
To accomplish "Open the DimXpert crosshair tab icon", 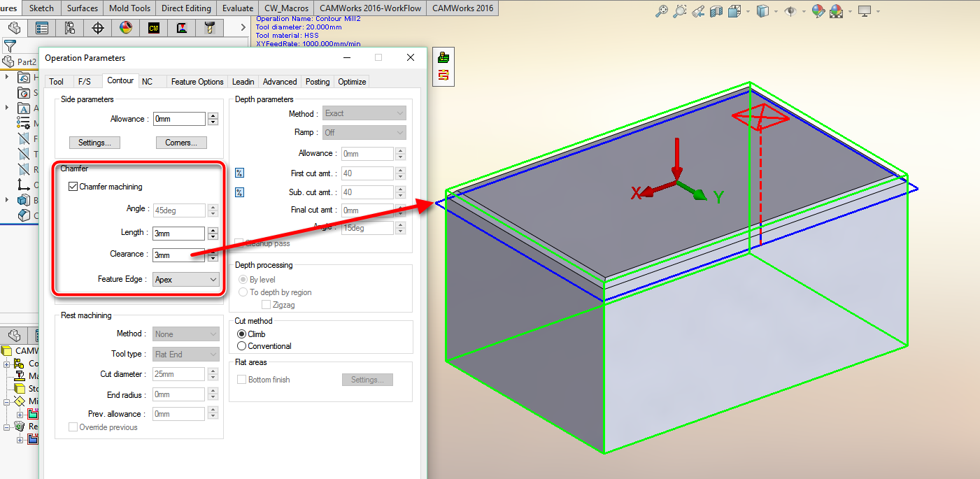I will pos(98,28).
